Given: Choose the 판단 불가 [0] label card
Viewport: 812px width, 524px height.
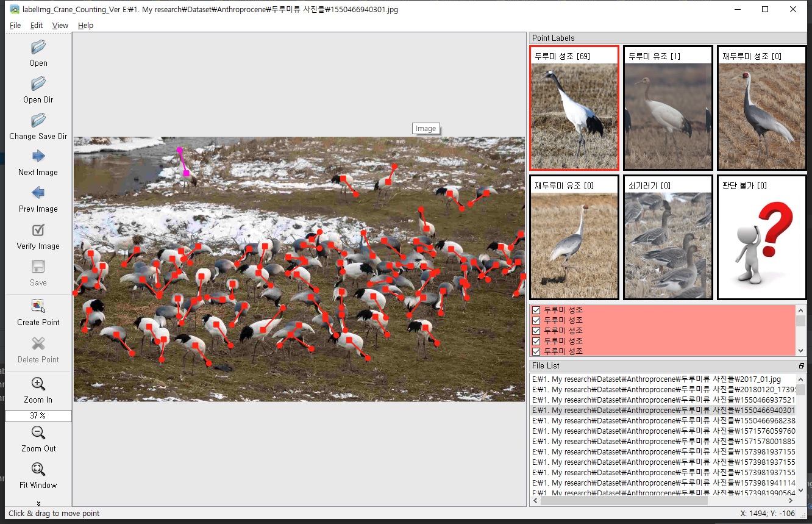Looking at the screenshot, I should click(x=761, y=237).
